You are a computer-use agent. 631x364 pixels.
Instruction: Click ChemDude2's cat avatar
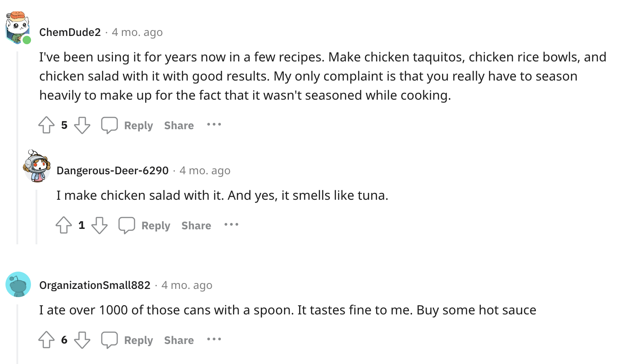18,27
